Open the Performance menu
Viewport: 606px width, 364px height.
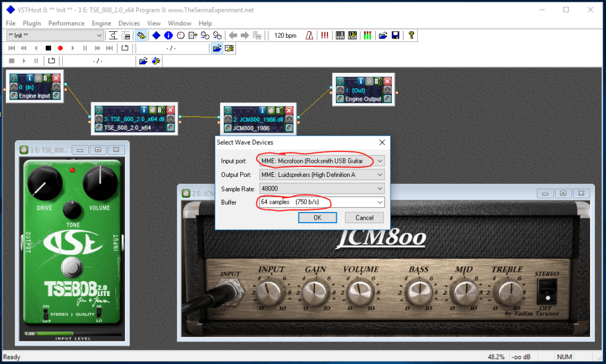(66, 23)
